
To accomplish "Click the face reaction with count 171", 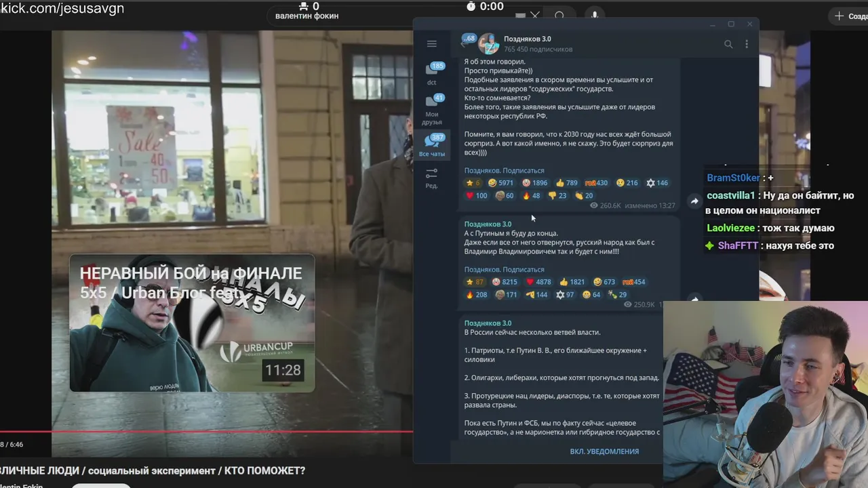I will tap(507, 295).
